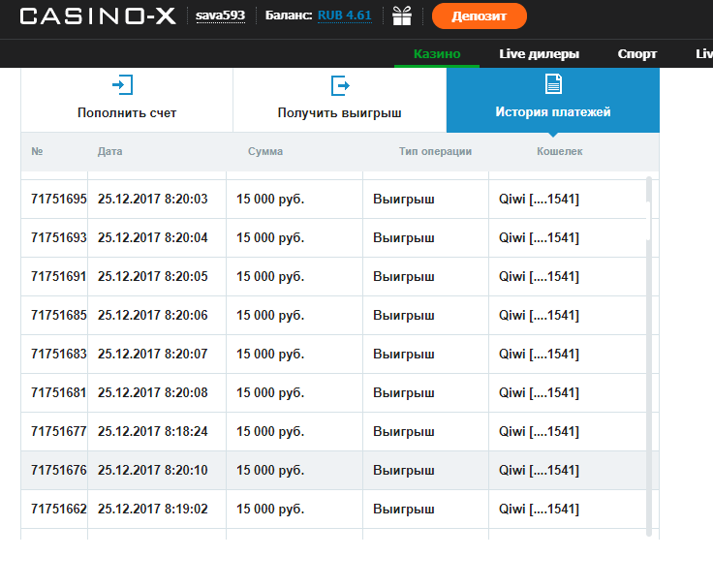This screenshot has height=588, width=713.
Task: Open the Казино menu item
Action: pyautogui.click(x=437, y=53)
